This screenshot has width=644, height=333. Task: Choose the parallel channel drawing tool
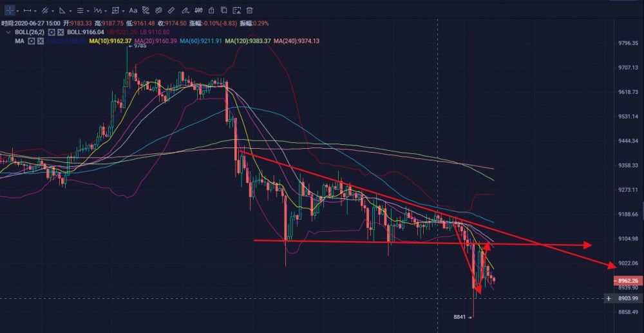click(x=45, y=10)
